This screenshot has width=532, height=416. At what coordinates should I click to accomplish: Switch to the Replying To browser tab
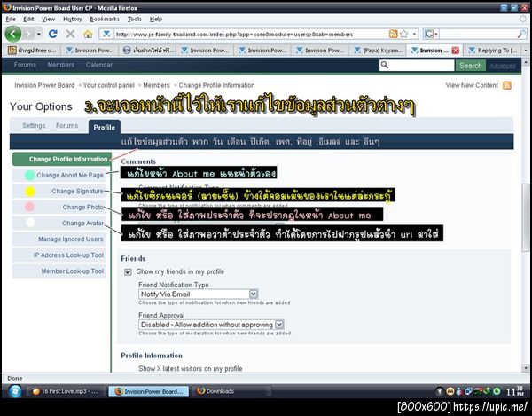(x=493, y=51)
